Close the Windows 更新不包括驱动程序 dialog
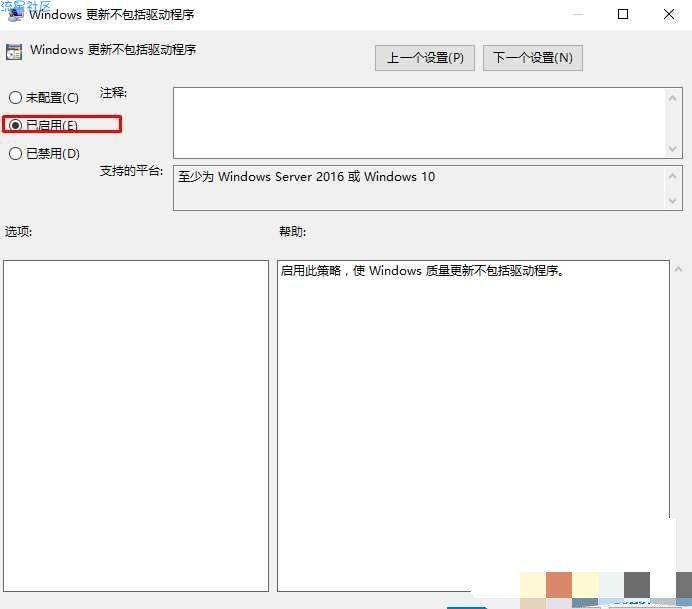Screen dimensions: 692x609 (669, 14)
